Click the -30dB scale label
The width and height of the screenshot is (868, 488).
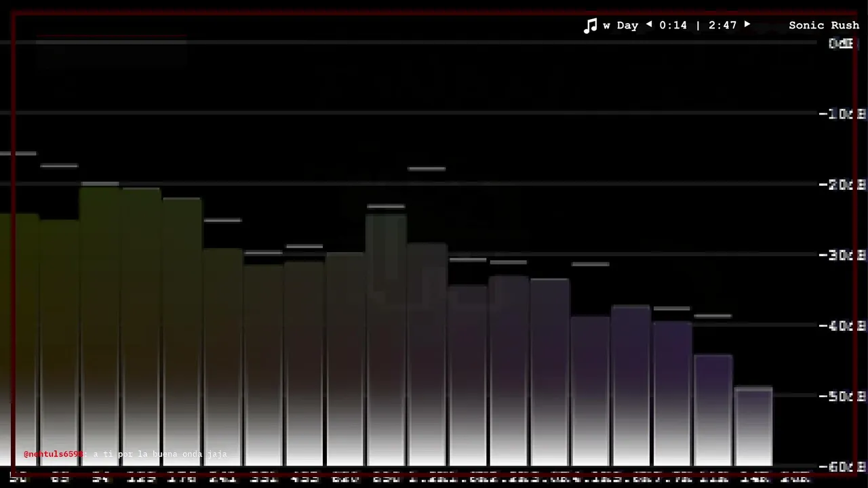coord(842,255)
